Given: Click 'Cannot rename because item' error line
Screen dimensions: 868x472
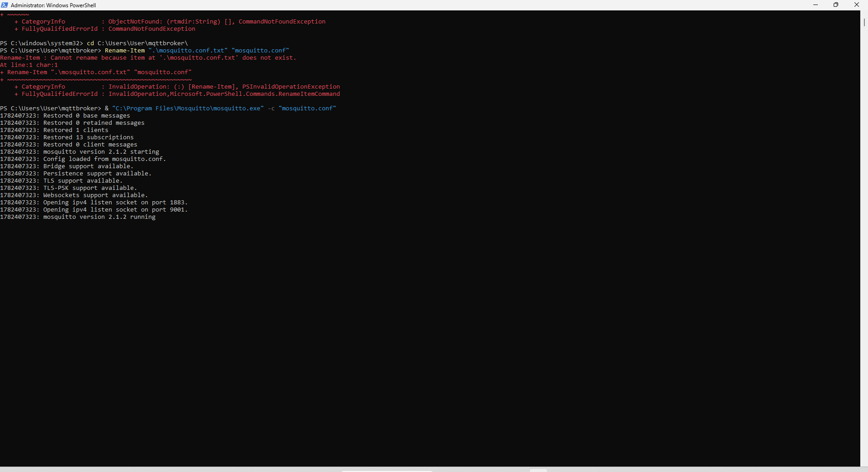Looking at the screenshot, I should [148, 58].
